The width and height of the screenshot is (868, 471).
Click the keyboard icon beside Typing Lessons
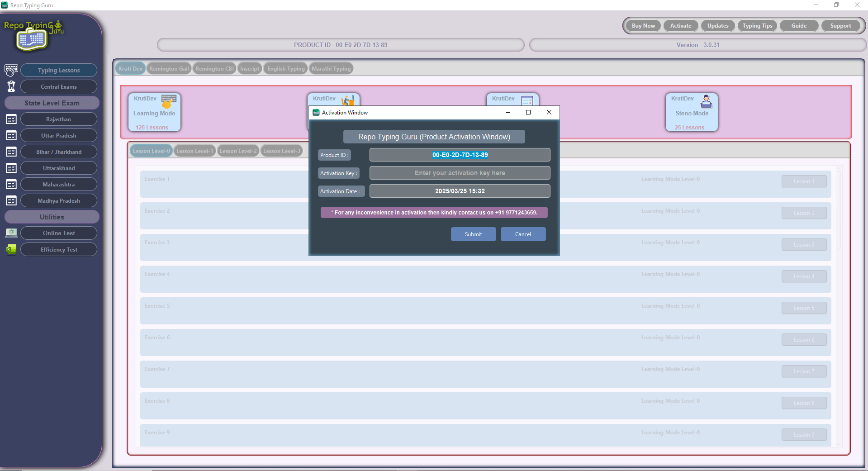click(11, 70)
